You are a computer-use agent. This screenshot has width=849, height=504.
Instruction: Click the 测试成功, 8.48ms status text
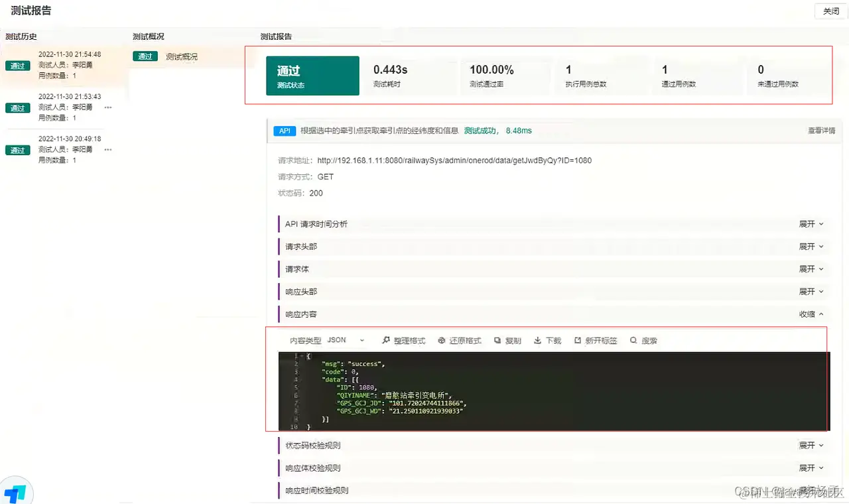pos(497,131)
